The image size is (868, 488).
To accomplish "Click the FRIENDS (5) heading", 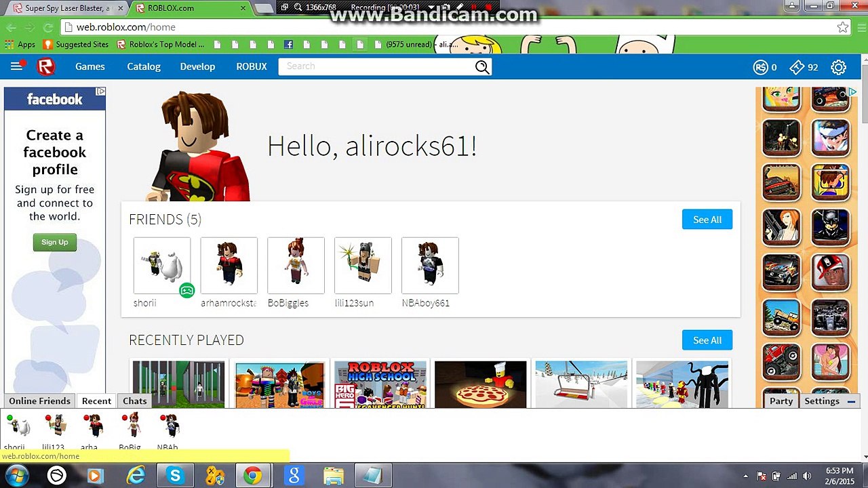I will coord(165,220).
